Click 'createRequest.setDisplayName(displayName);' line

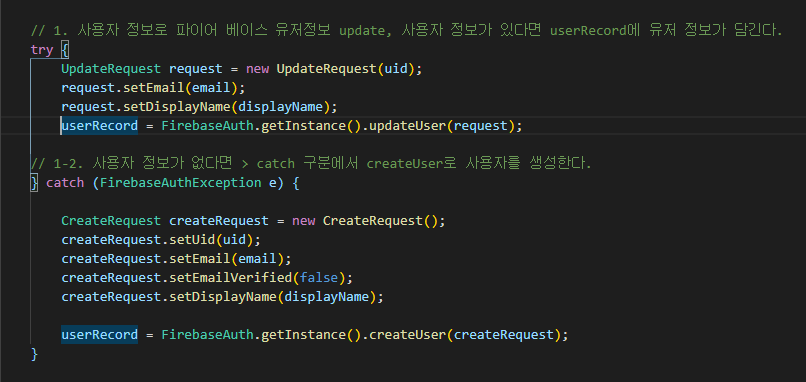(223, 297)
